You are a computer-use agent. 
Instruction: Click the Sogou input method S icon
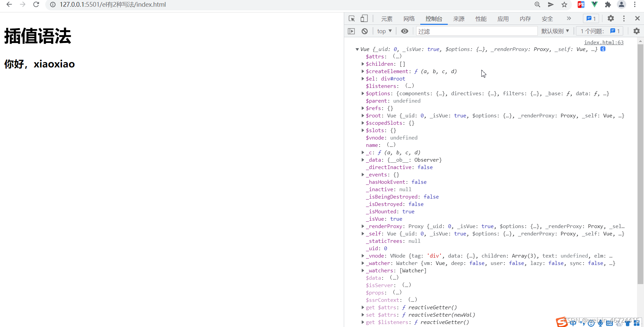click(561, 322)
